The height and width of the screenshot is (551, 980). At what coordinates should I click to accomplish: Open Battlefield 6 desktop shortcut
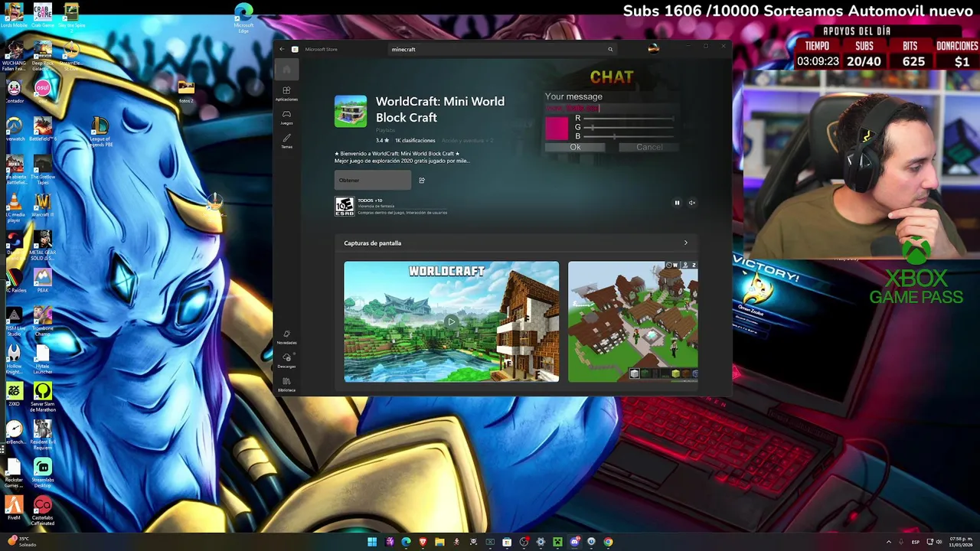click(x=43, y=129)
